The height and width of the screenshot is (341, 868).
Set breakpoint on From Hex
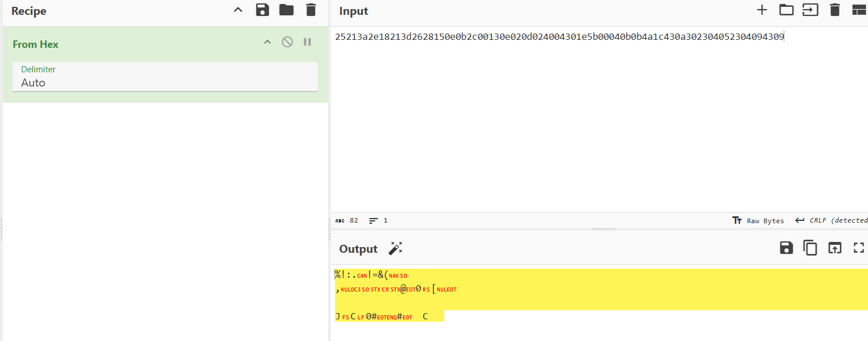(308, 42)
